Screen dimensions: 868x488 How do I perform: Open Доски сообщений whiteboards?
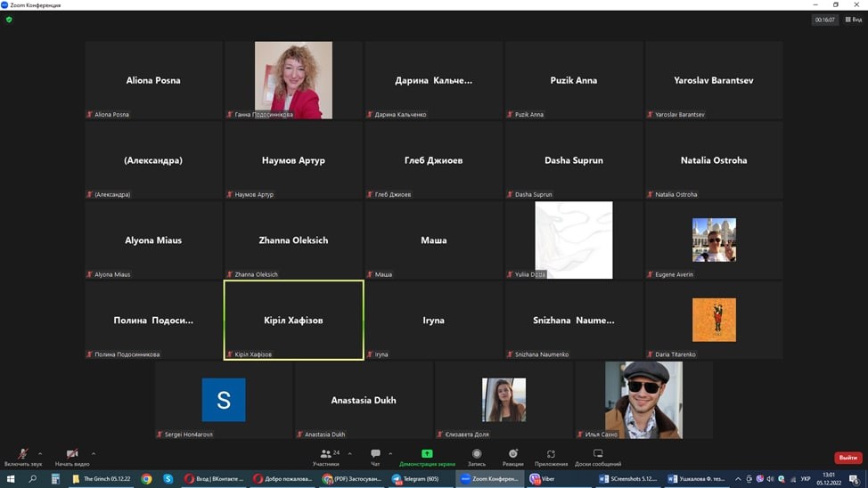click(598, 456)
